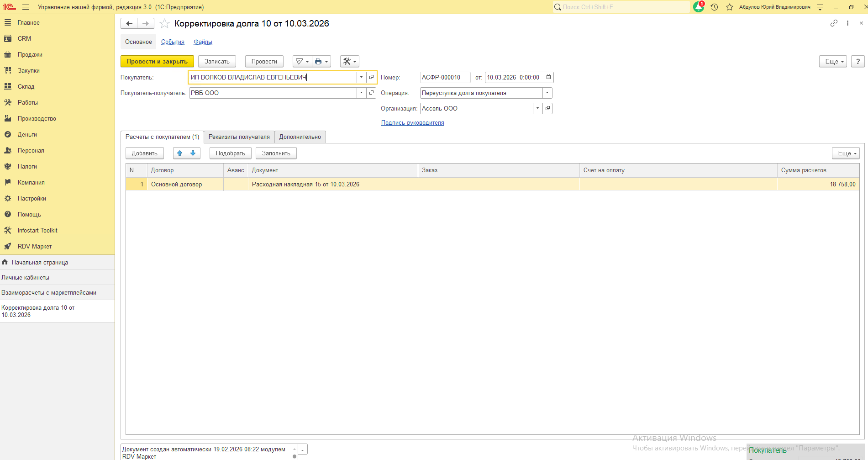The image size is (868, 460).
Task: Click the Добавить button
Action: [x=144, y=153]
